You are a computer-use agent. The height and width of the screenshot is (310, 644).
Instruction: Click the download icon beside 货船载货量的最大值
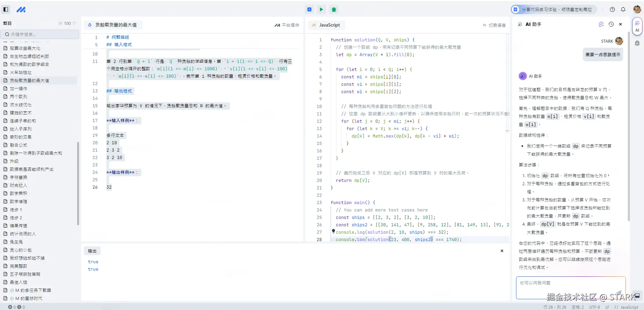coord(89,25)
